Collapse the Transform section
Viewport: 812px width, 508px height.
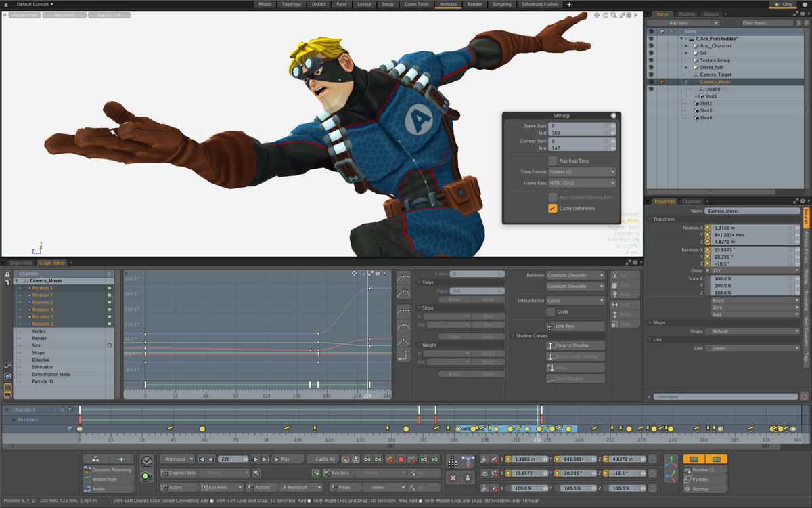[x=650, y=219]
